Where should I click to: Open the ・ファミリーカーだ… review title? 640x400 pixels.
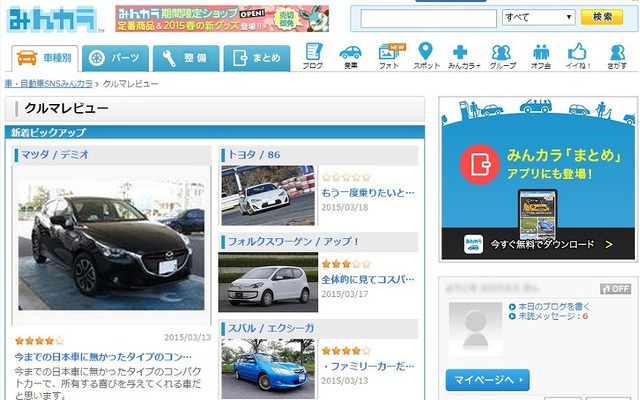[368, 366]
